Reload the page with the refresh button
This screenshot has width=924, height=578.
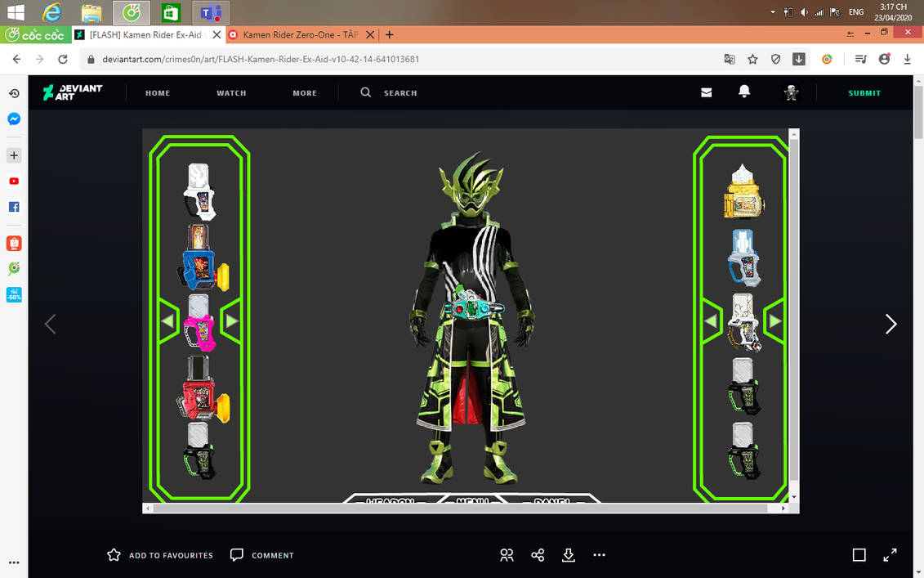tap(62, 59)
